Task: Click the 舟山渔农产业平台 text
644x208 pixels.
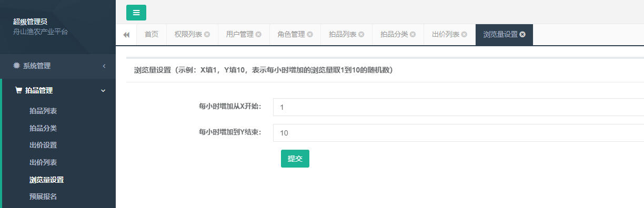Action: coord(41,32)
